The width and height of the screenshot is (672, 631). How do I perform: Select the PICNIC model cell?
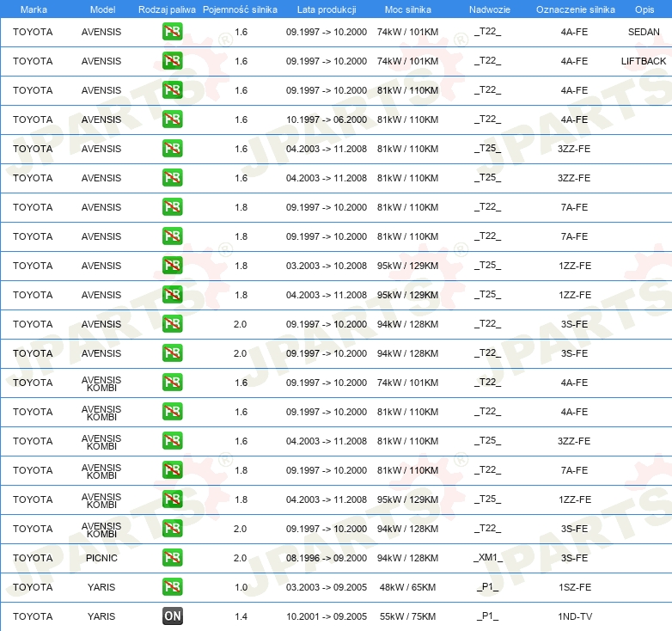pos(101,558)
